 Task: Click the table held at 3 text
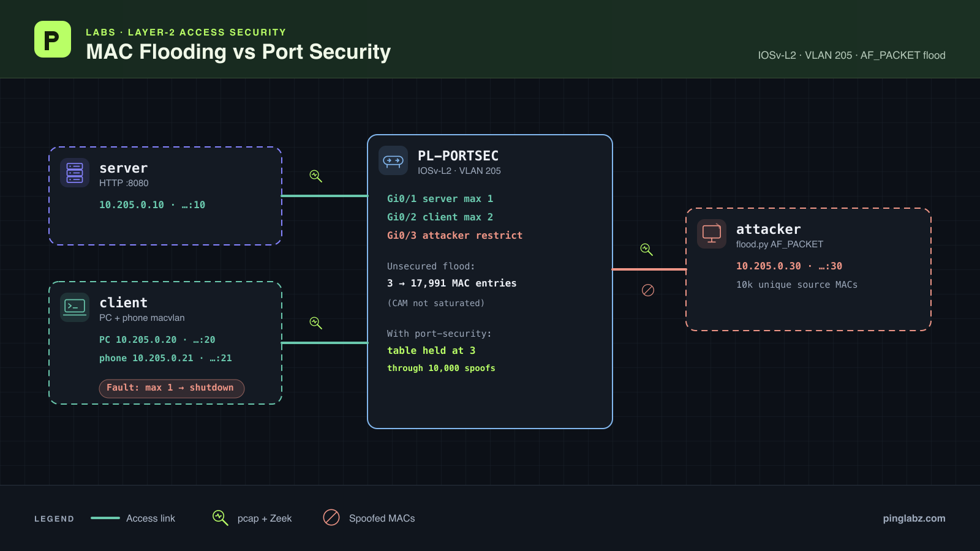click(431, 351)
